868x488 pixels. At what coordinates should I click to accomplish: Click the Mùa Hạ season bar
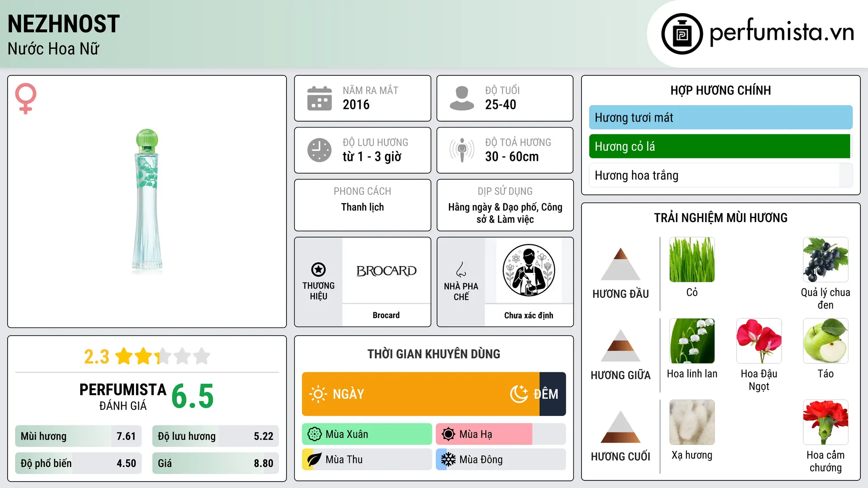(x=501, y=434)
